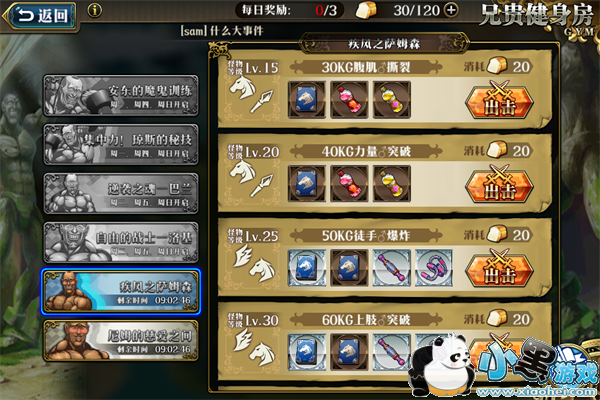The width and height of the screenshot is (600, 400).
Task: Select 安东的魔鬼训练 stage tab
Action: (121, 95)
